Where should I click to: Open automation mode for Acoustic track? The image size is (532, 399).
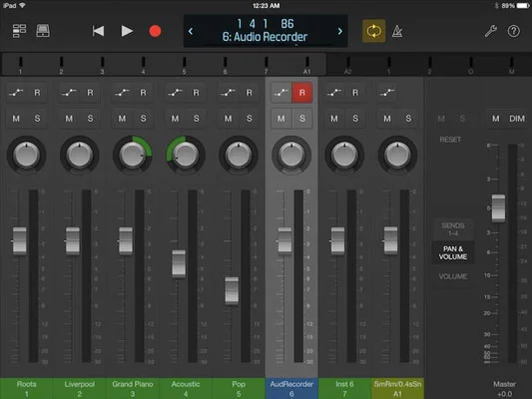tap(175, 92)
